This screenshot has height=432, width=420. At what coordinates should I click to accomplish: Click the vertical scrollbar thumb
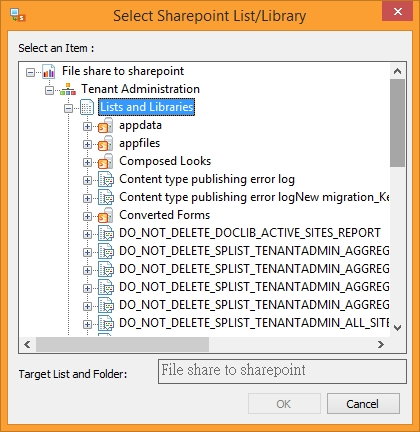[397, 123]
